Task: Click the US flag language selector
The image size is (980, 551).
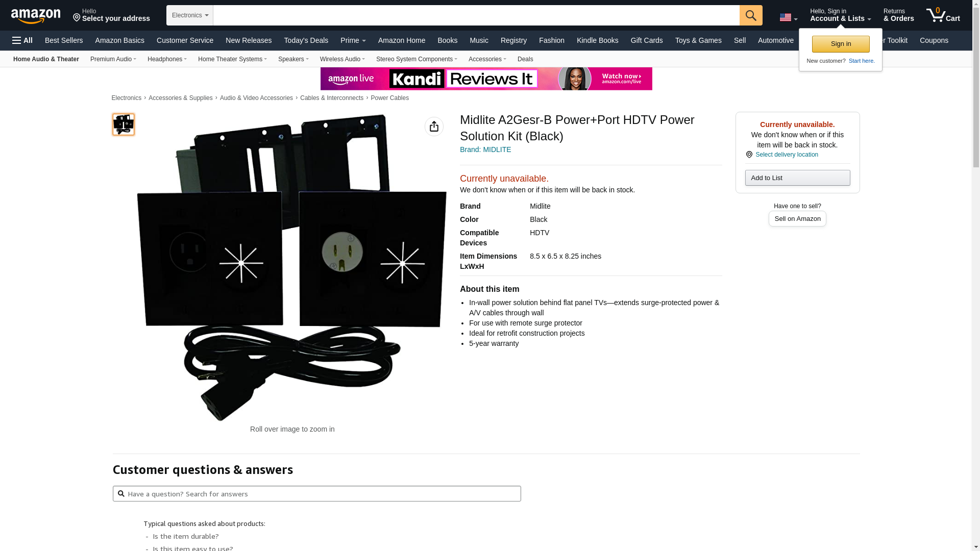Action: (x=788, y=18)
